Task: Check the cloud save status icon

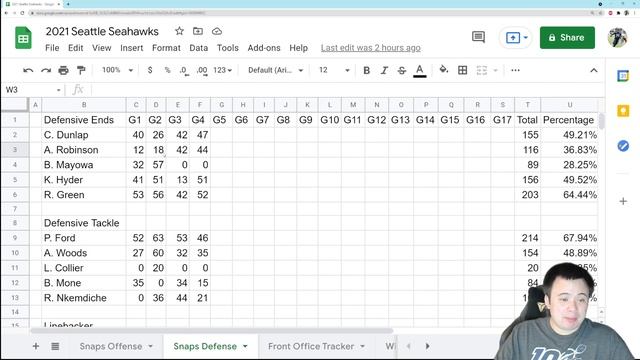Action: tap(217, 31)
